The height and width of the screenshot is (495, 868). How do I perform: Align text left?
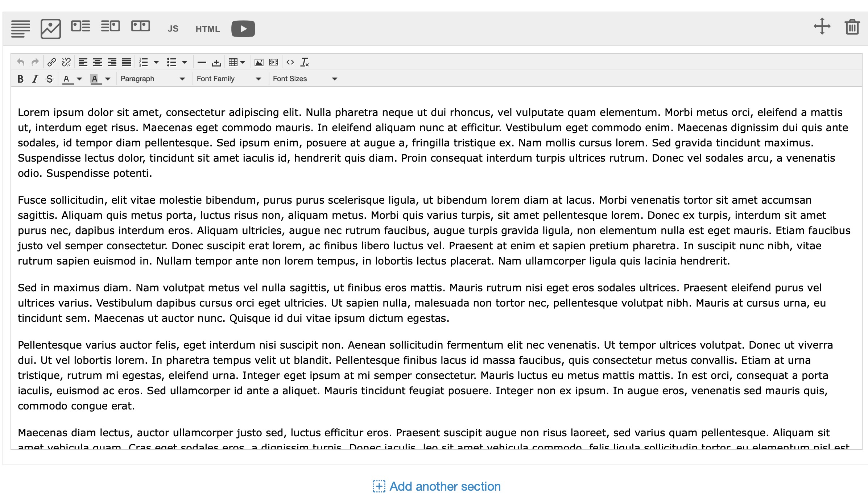[83, 62]
